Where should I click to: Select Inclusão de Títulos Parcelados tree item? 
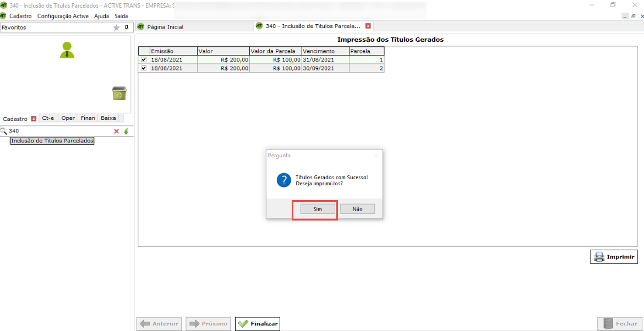click(x=53, y=141)
